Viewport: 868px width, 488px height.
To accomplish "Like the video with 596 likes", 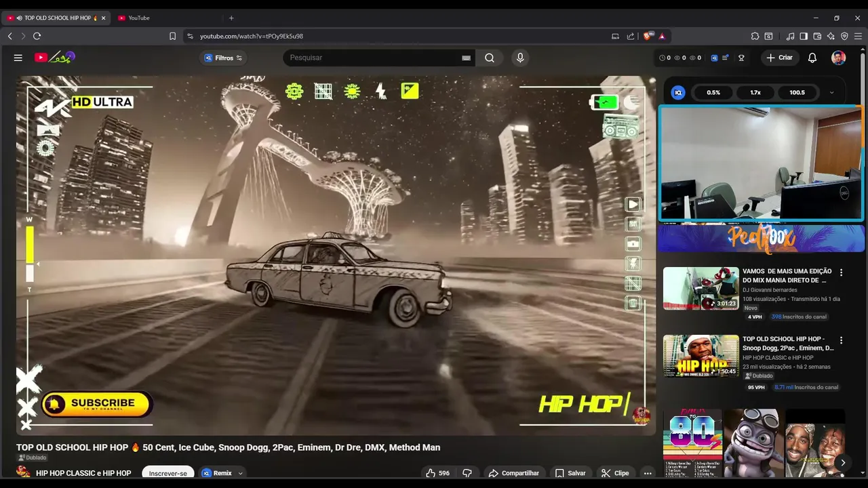I will [437, 473].
